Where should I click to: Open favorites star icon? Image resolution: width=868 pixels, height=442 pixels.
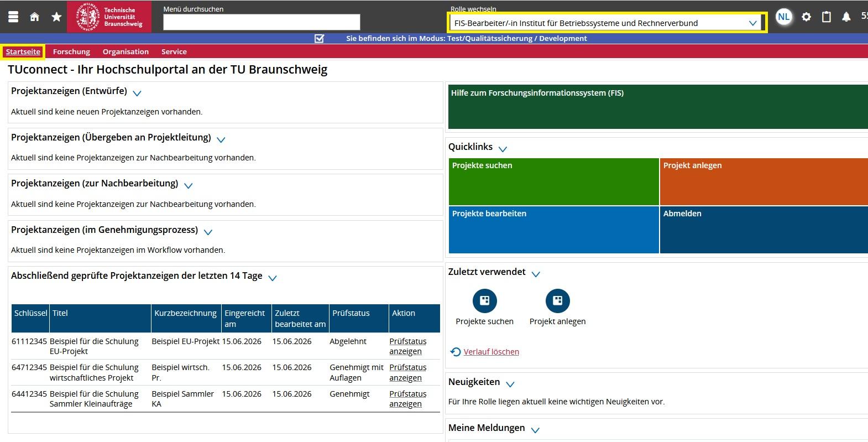tap(56, 17)
